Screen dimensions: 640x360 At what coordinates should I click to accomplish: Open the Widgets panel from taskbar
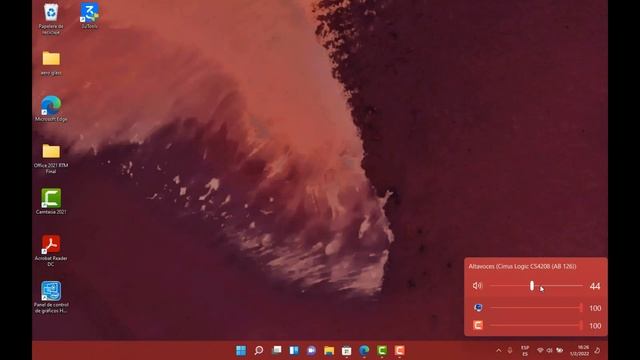(x=294, y=350)
